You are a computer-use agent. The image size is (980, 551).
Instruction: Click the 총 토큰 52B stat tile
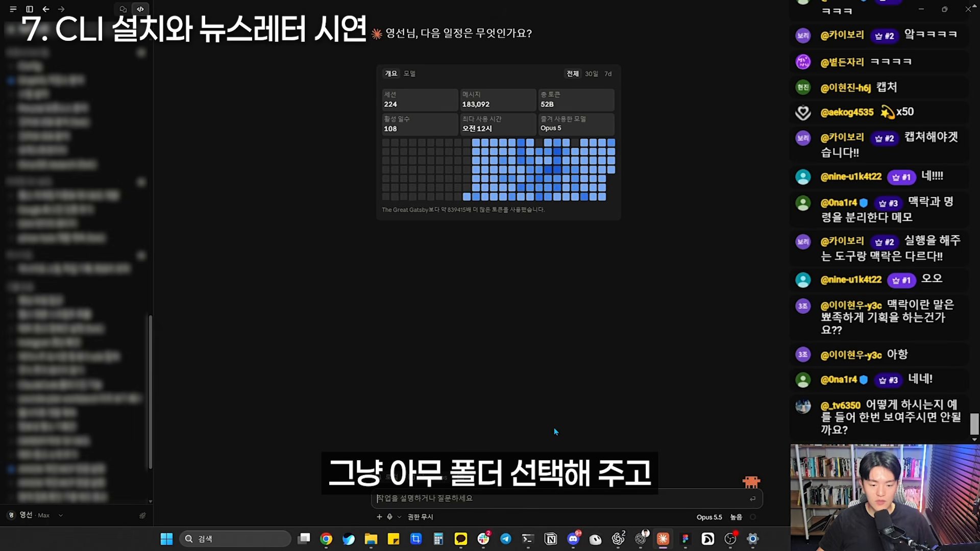point(576,99)
